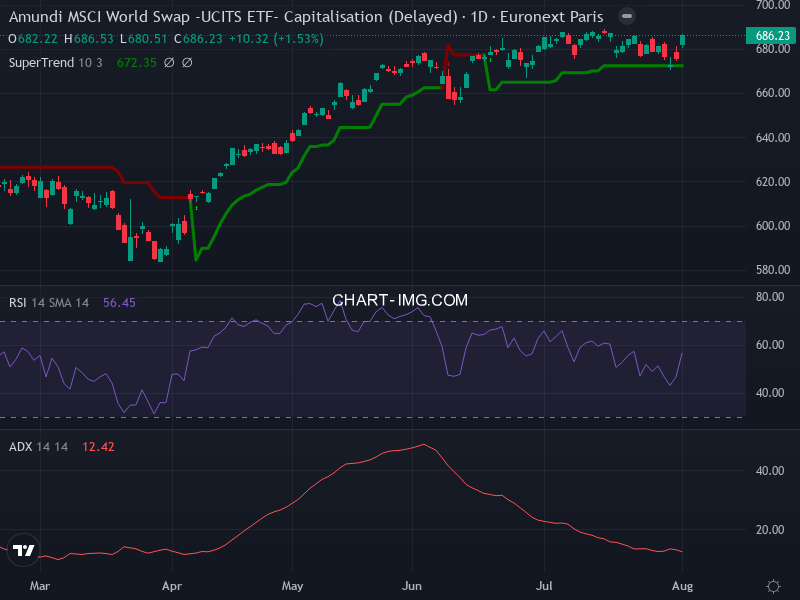
Task: Click the SuperTrend parameters 10 3
Action: click(90, 63)
